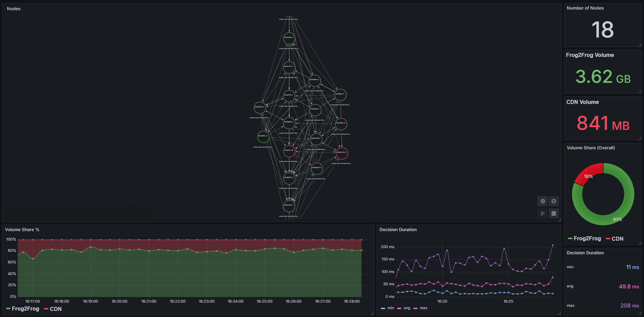Screen dimensions: 644x317
Task: Click the Volume Share % panel resize handle
Action: (372, 313)
